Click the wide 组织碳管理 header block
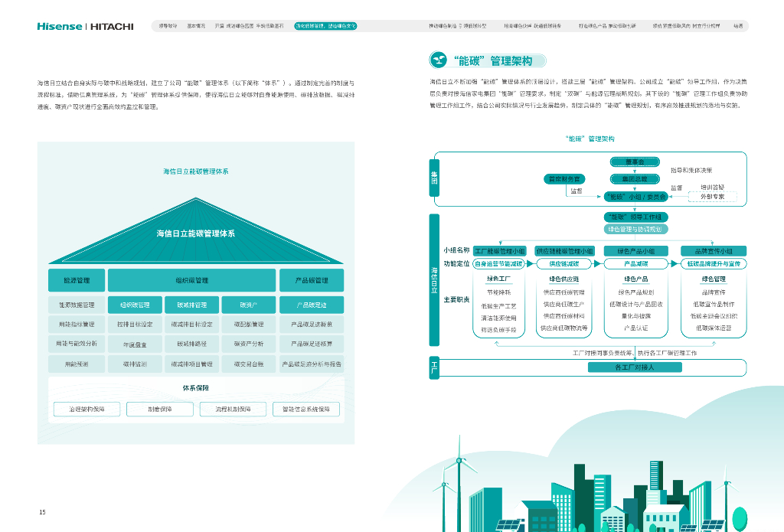 (x=191, y=280)
